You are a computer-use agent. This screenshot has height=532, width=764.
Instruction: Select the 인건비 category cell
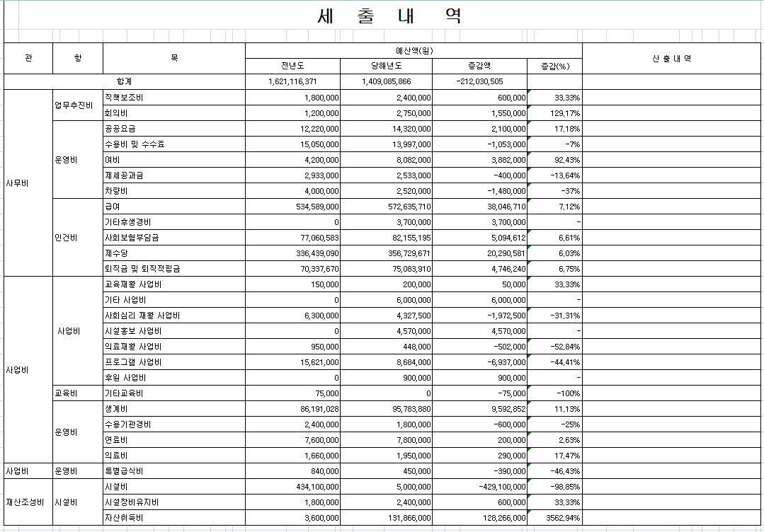point(67,237)
